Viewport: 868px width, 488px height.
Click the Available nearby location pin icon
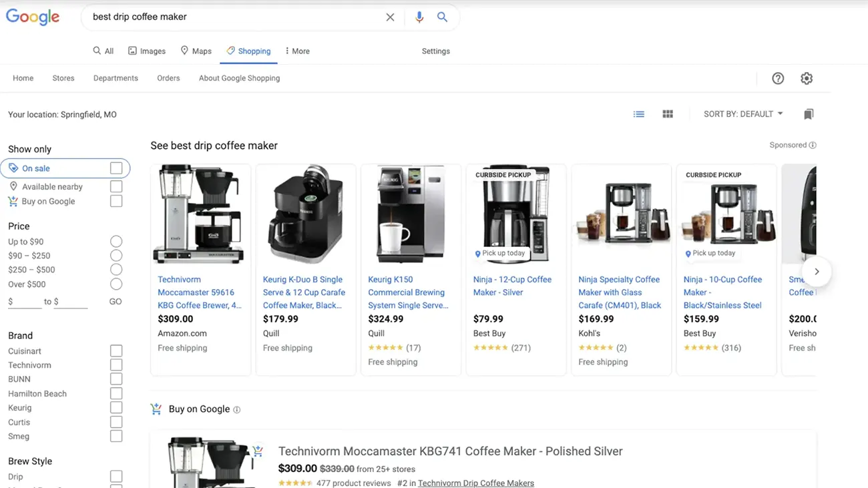13,187
